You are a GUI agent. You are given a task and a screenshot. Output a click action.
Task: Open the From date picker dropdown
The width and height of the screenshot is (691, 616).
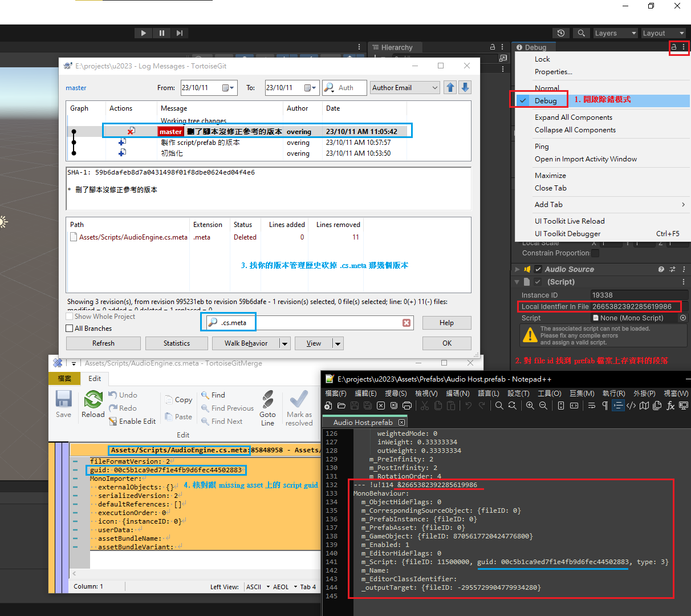231,87
